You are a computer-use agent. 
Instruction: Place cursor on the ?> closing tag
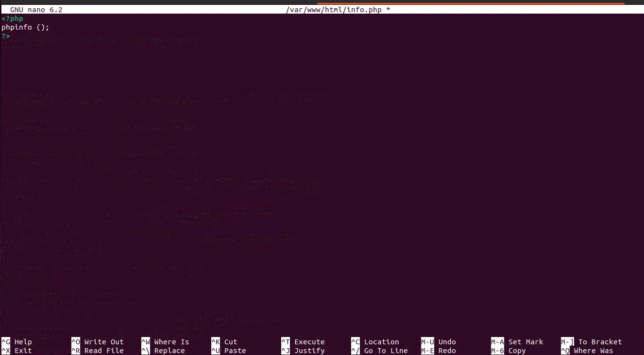(x=6, y=36)
